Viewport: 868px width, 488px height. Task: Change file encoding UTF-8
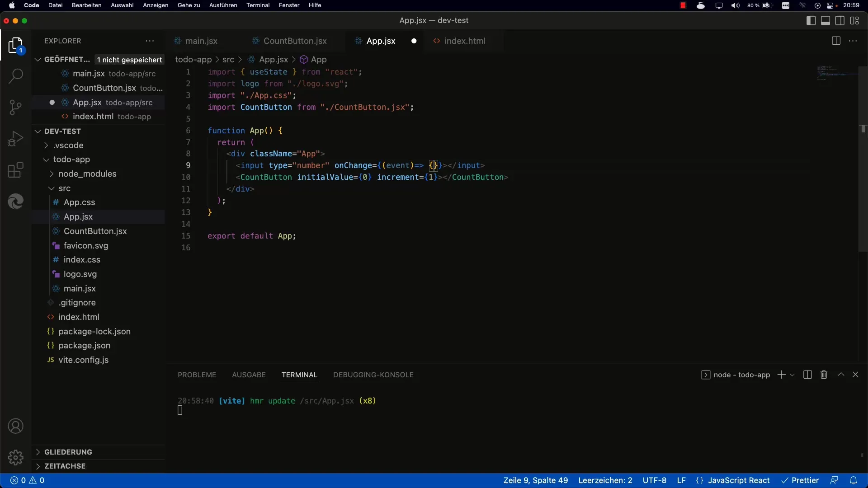tap(654, 480)
